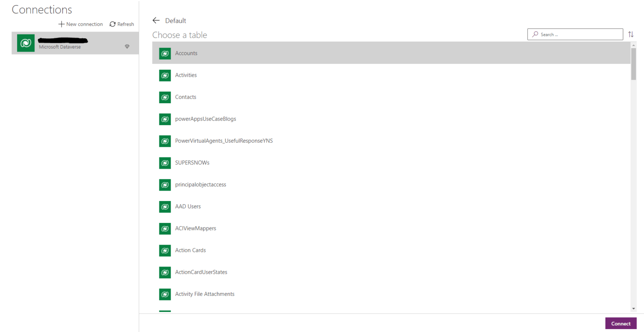Select Activity File Attachments table name
Image resolution: width=644 pixels, height=332 pixels.
(205, 294)
